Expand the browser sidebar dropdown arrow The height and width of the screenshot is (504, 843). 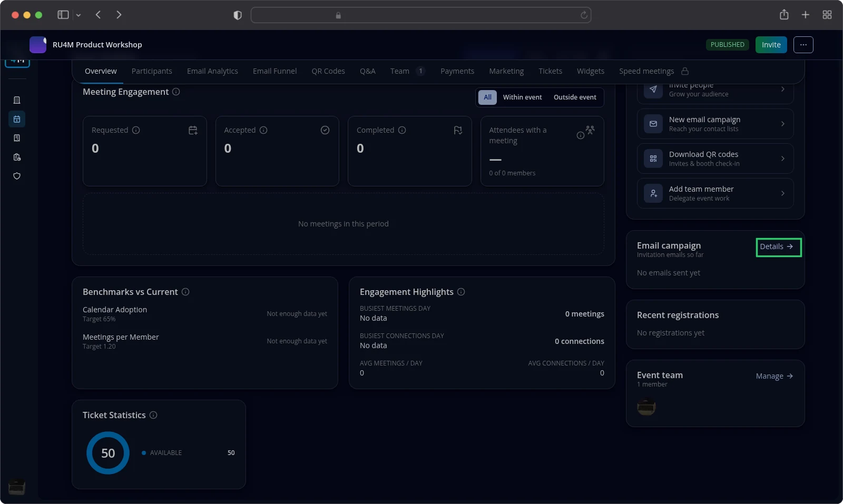click(x=79, y=15)
